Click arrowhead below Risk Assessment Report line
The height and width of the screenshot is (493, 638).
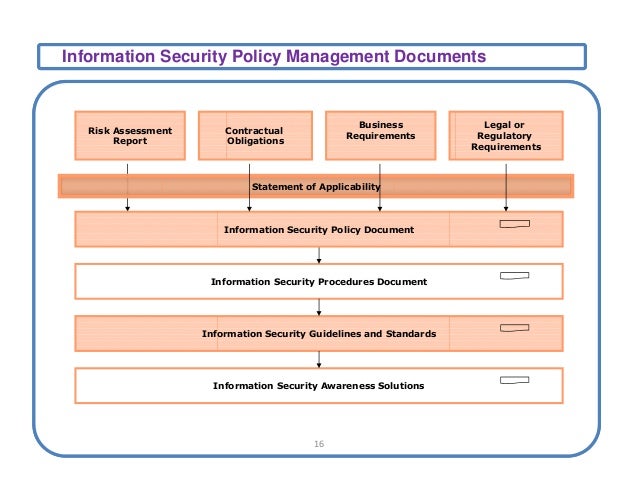tap(127, 208)
